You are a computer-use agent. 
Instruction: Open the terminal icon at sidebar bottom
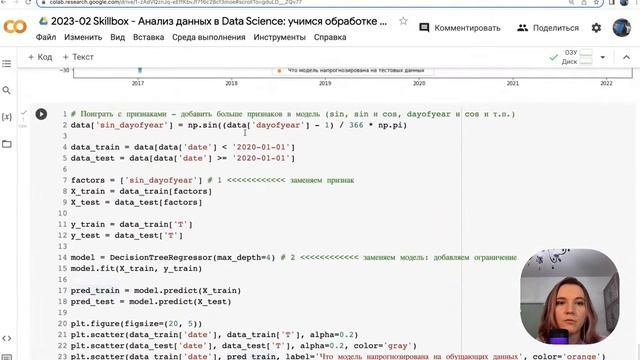coord(7,357)
